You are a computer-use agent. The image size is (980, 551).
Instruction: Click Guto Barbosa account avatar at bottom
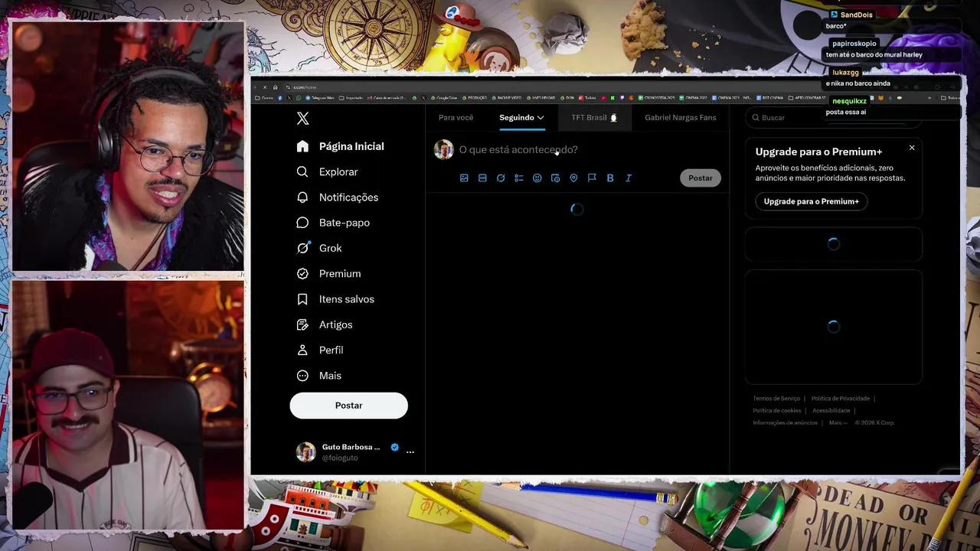(305, 452)
